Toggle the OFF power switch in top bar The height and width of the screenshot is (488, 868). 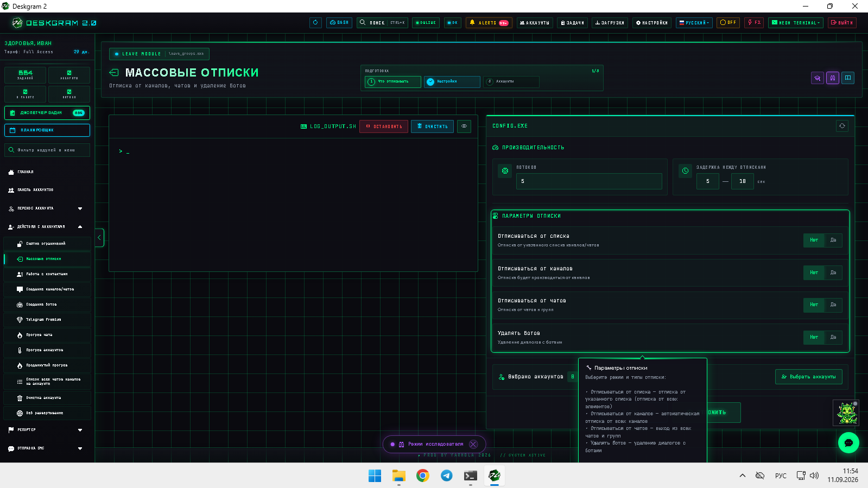728,23
